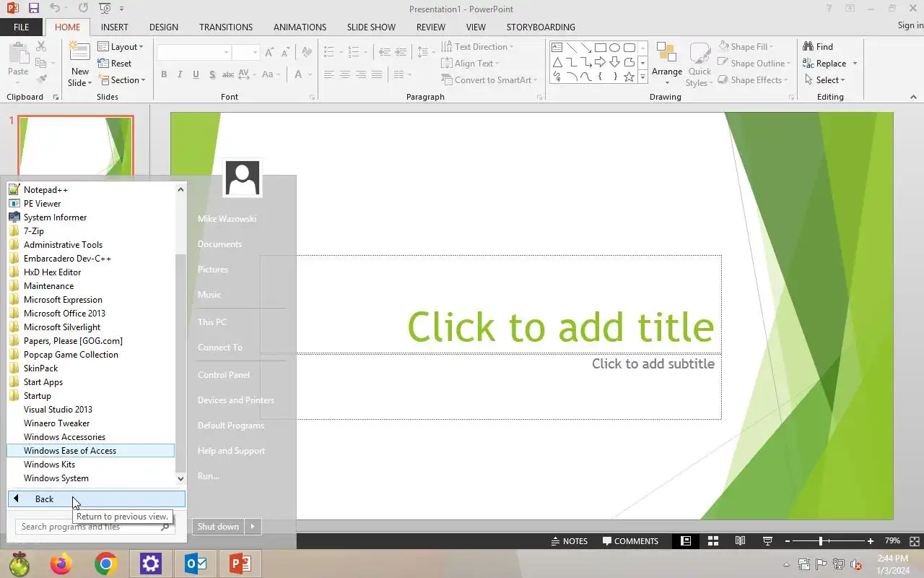Switch to the INSERT tab
Screen dimensions: 924x578
click(x=115, y=27)
